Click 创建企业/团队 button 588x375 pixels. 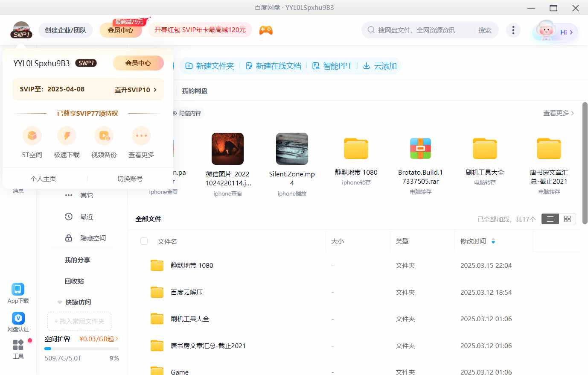66,30
